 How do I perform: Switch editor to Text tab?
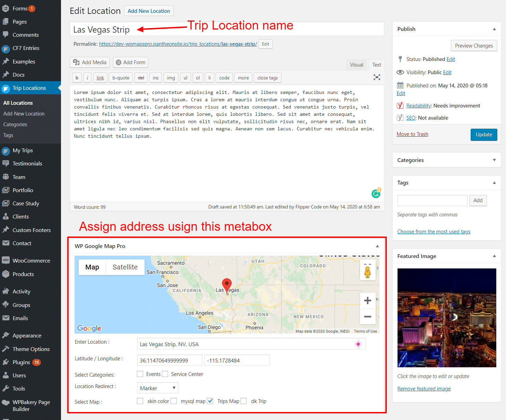point(376,65)
